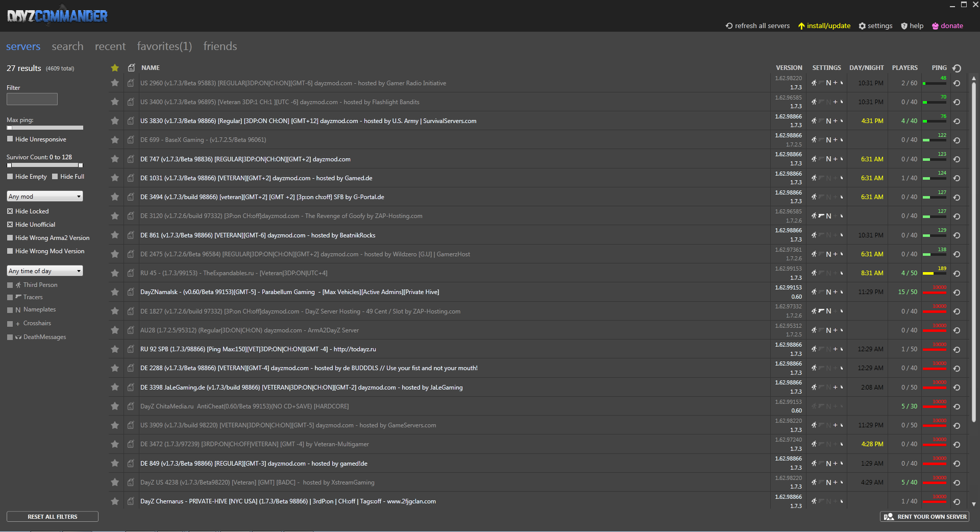Toggle the Third Person filter checkbox
Image resolution: width=980 pixels, height=532 pixels.
10,285
